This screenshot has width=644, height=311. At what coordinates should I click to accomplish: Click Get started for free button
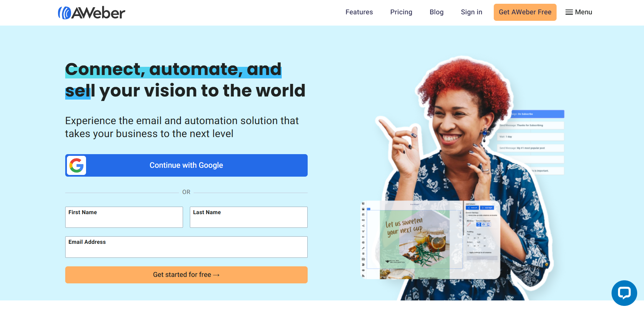[x=186, y=275]
